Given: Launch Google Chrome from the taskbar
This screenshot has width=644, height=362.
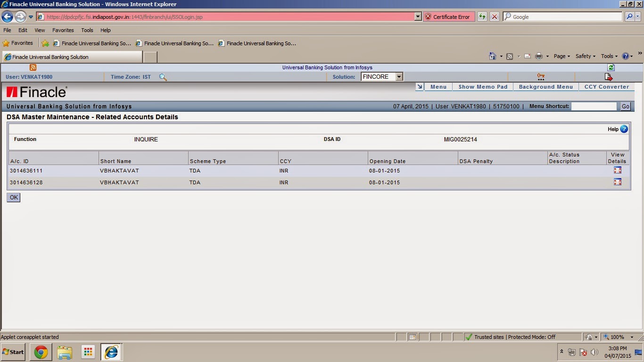Looking at the screenshot, I should coord(41,352).
